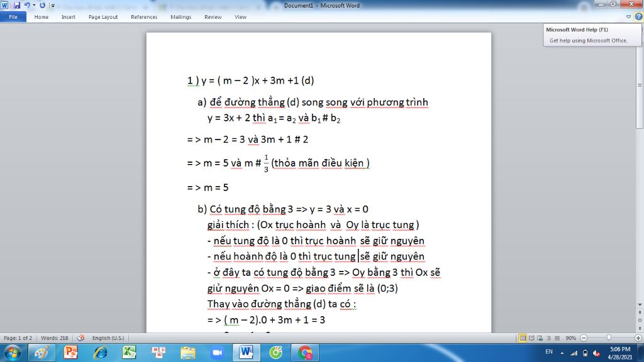Click the Word application icon in title bar
The height and width of the screenshot is (362, 644).
[4, 5]
